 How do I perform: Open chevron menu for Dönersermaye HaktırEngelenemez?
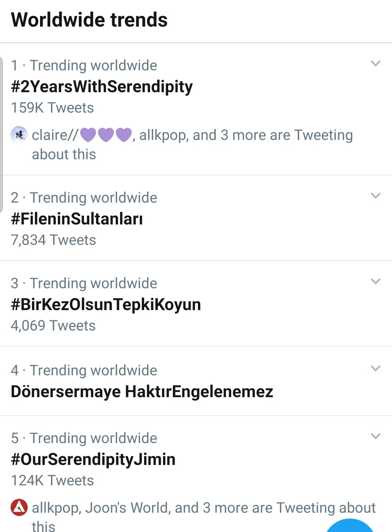click(375, 368)
